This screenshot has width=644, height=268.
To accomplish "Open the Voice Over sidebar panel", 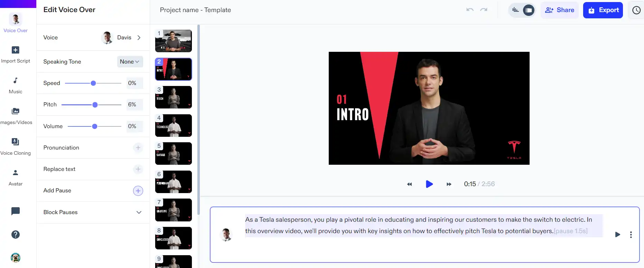I will pos(16,23).
